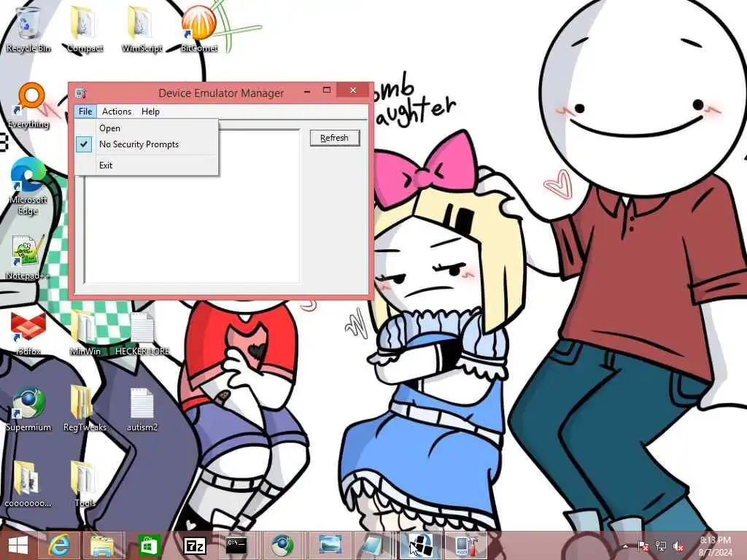Open the Actions menu
747x560 pixels.
click(117, 112)
